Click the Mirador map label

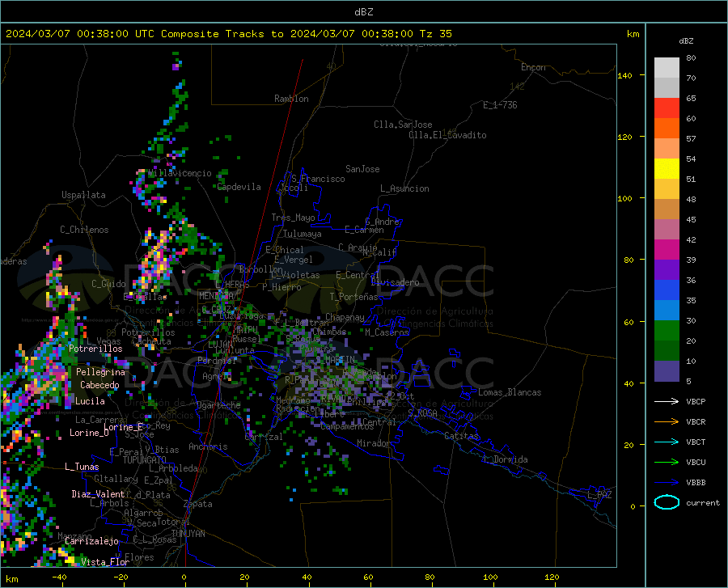[x=374, y=443]
